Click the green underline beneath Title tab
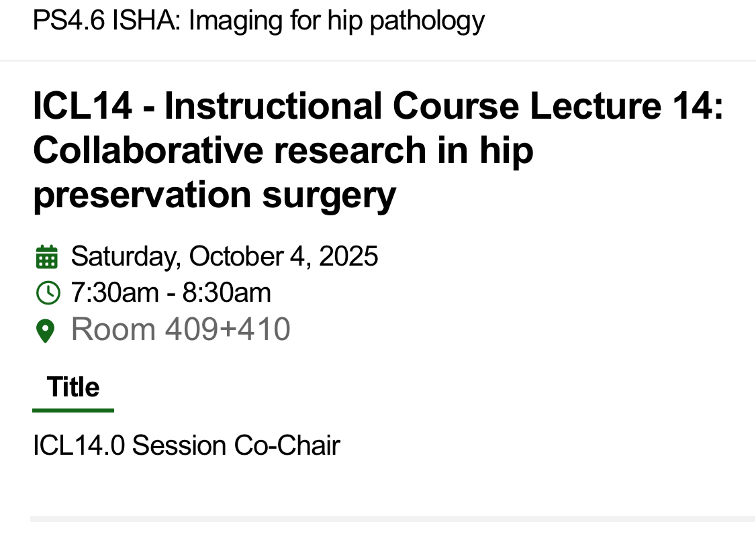 coord(73,410)
